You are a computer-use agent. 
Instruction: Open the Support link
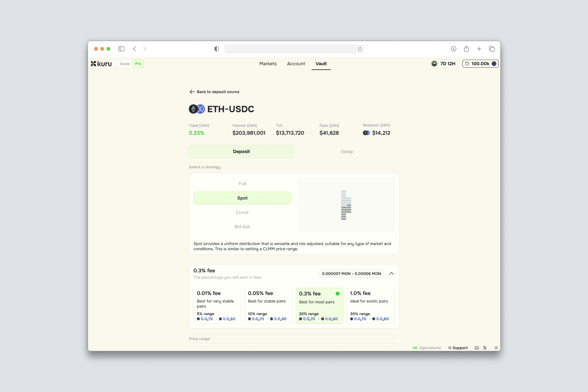click(x=458, y=348)
